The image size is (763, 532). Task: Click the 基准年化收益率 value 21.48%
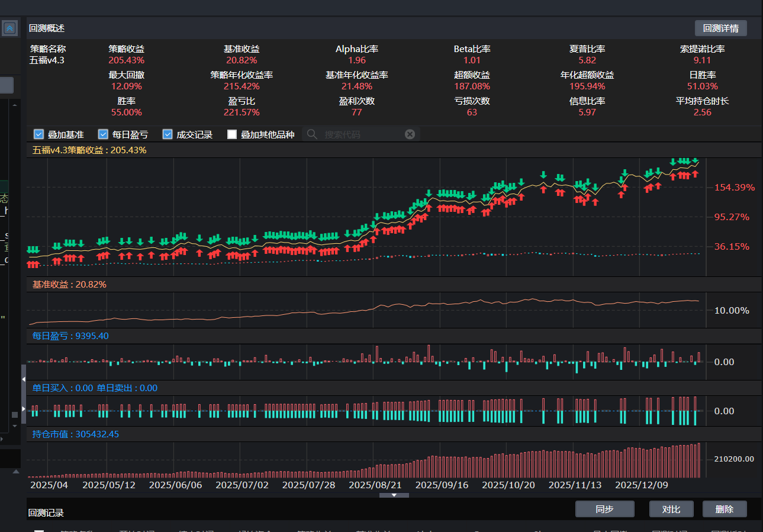357,86
